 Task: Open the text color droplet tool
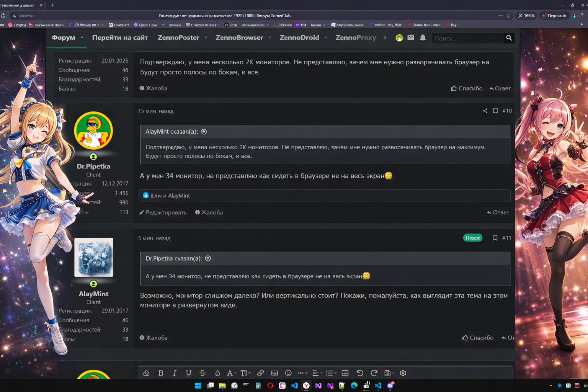point(217,373)
